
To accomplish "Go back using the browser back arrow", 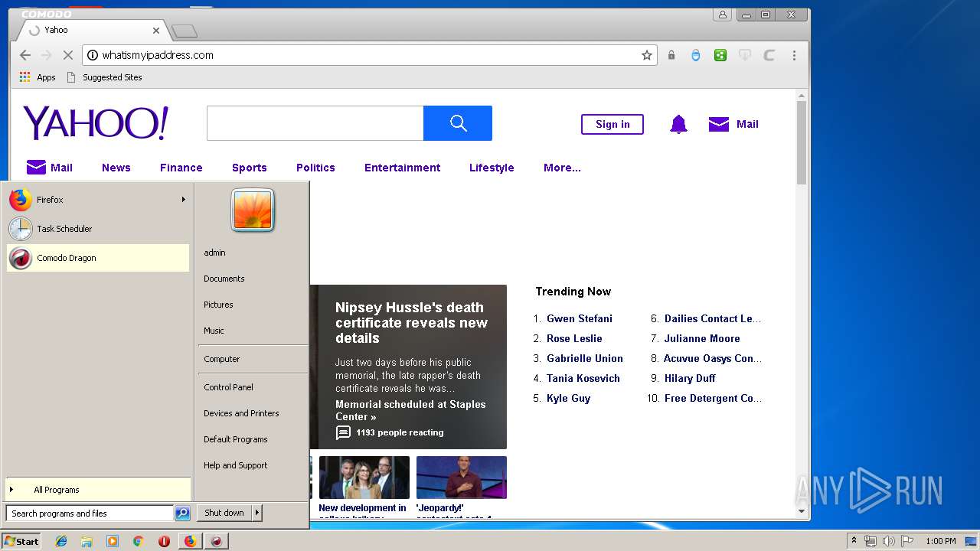I will [x=24, y=55].
